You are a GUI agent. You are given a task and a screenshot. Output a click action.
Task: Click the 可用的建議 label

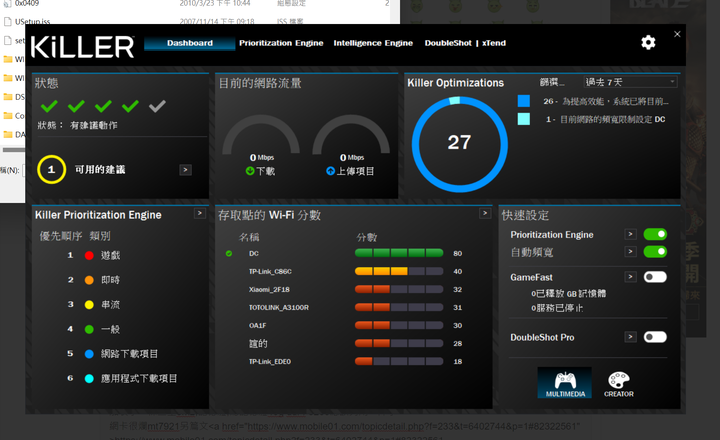tap(100, 169)
